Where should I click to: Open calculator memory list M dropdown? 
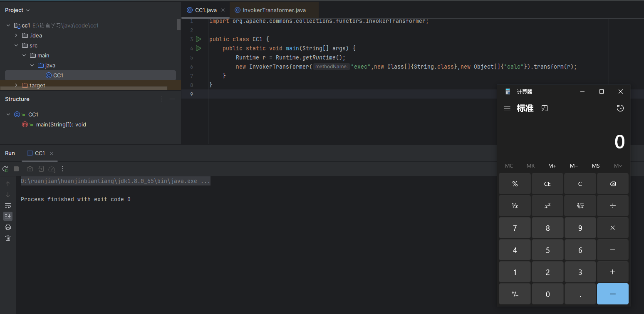point(618,166)
